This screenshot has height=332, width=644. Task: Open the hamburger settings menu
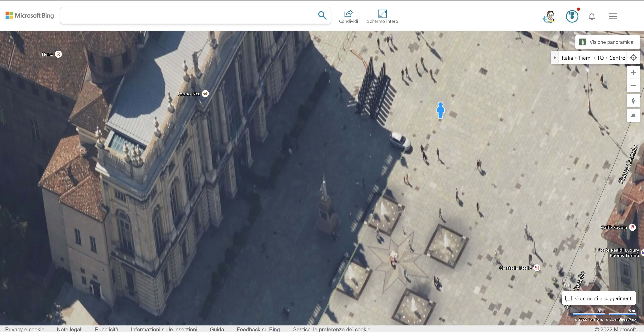tap(613, 16)
